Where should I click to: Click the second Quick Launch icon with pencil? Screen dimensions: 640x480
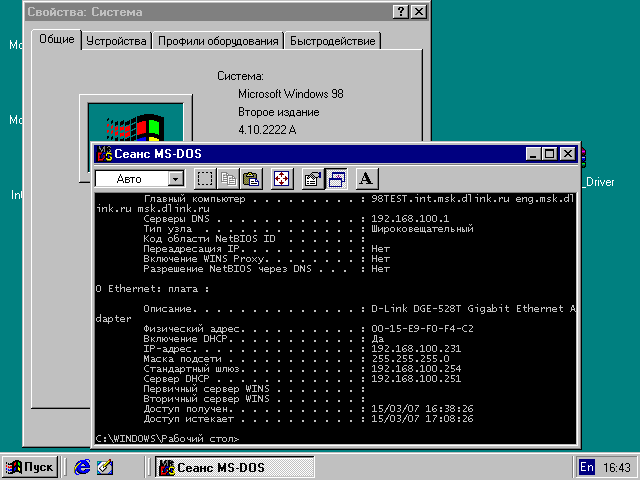pyautogui.click(x=105, y=467)
